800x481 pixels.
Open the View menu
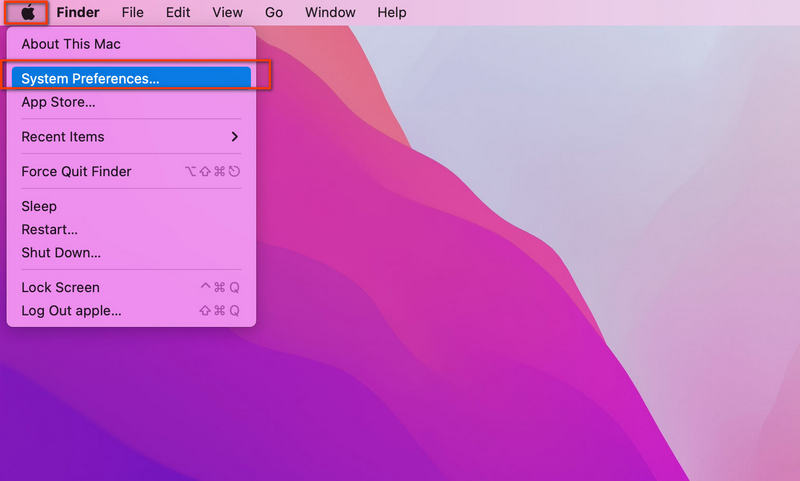point(227,13)
